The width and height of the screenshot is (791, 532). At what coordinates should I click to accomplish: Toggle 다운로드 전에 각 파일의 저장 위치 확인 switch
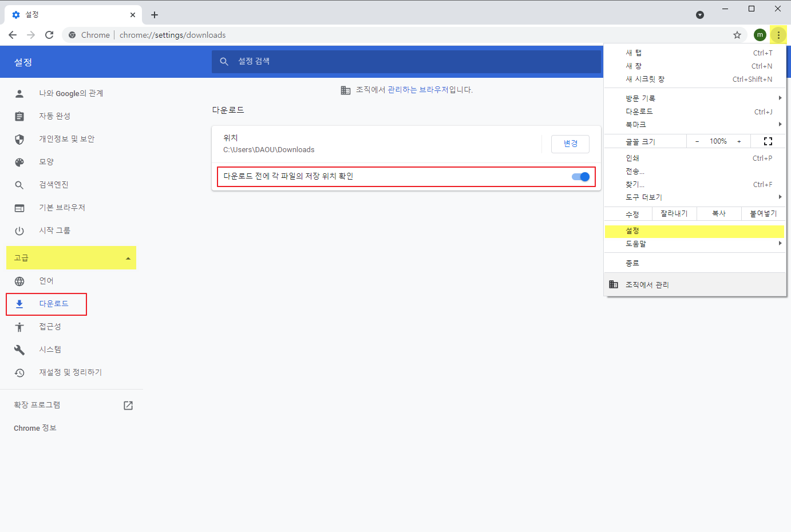580,177
